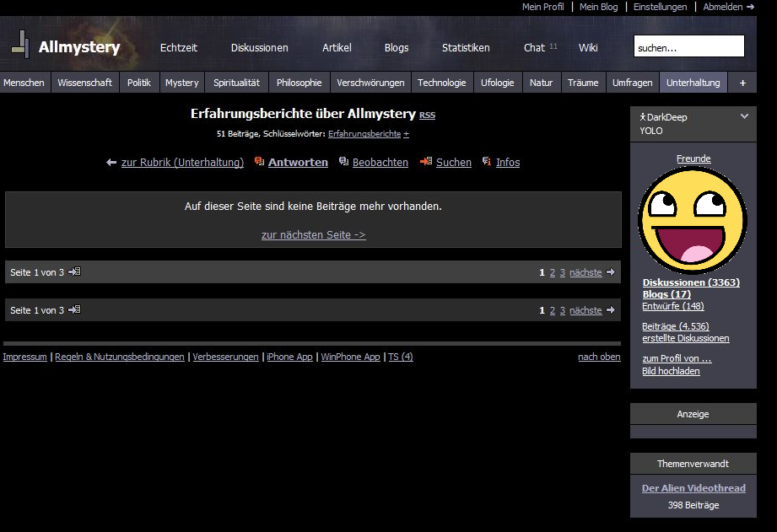Click the Suchen arrow icon
Viewport: 777px width, 532px height.
click(426, 161)
